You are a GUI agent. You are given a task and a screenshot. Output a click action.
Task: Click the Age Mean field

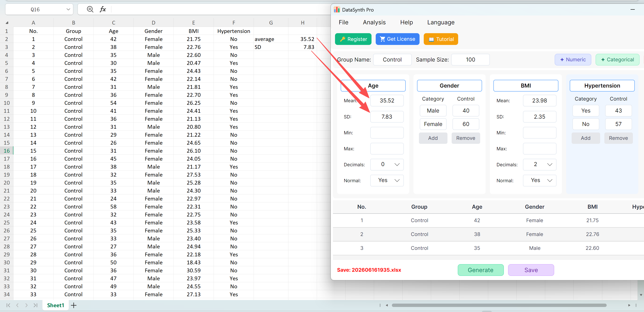(387, 101)
